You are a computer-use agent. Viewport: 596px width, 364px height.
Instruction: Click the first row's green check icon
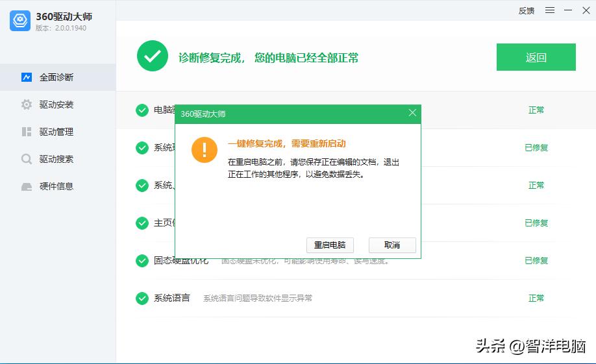click(x=142, y=110)
